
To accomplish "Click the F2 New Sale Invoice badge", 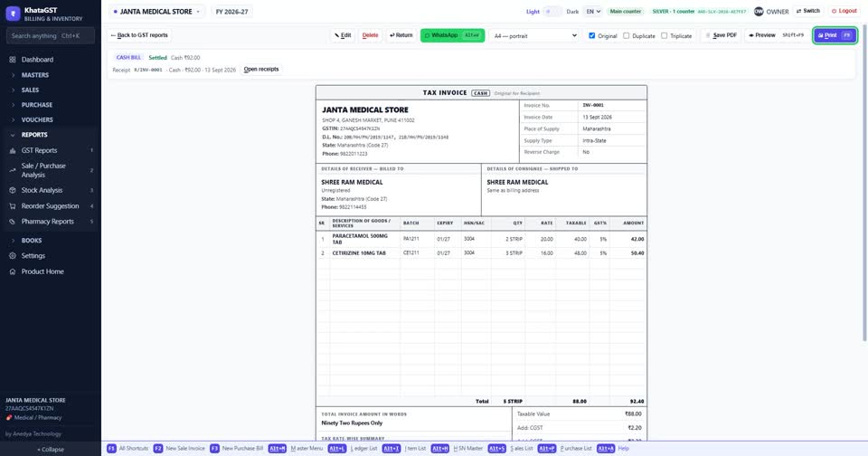I will (157, 448).
